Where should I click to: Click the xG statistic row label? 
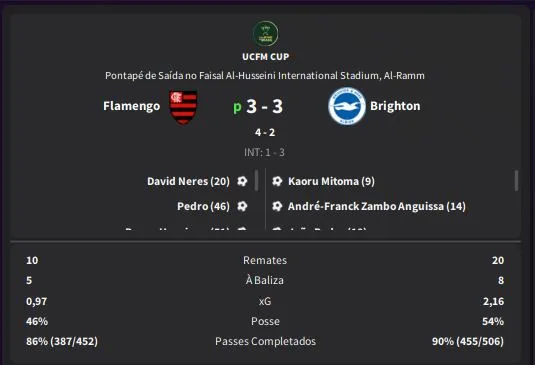click(x=265, y=301)
